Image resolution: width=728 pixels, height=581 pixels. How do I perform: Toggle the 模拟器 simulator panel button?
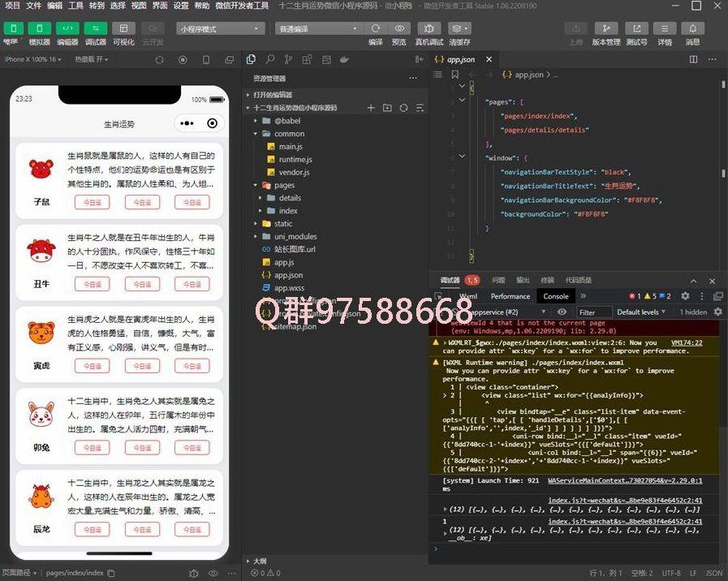coord(40,28)
